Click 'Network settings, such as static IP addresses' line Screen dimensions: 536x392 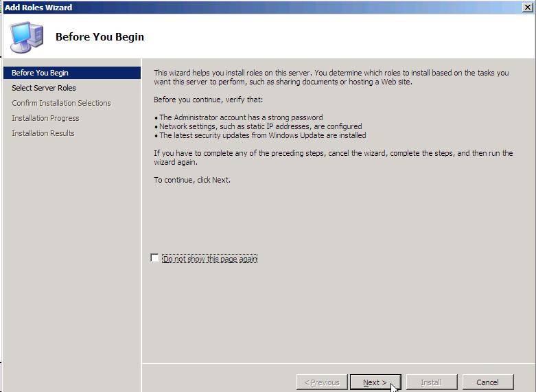tap(258, 126)
